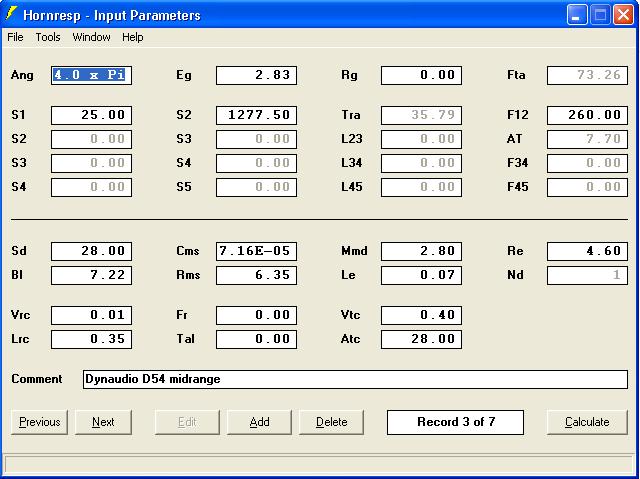
Task: Click the Mmd field with value 2.80
Action: tap(421, 251)
